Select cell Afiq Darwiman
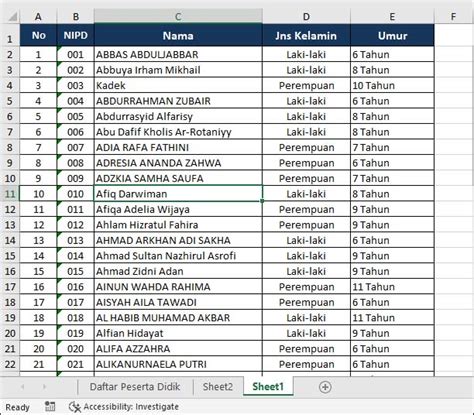 178,194
